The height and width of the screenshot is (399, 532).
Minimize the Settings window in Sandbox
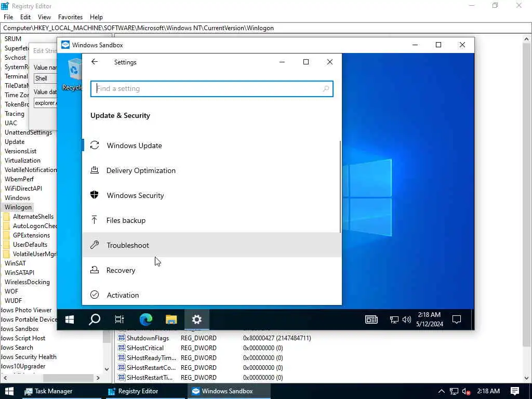click(282, 62)
